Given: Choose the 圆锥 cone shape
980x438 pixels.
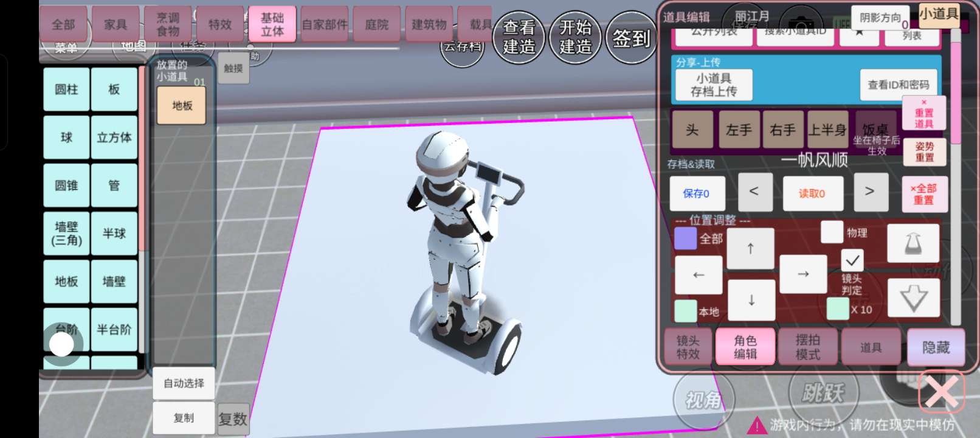Looking at the screenshot, I should pos(66,186).
